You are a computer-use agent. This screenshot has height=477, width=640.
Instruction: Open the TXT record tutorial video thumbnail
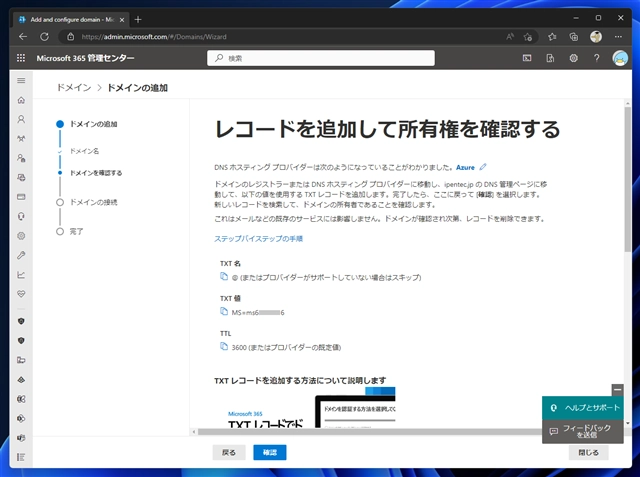(x=305, y=407)
